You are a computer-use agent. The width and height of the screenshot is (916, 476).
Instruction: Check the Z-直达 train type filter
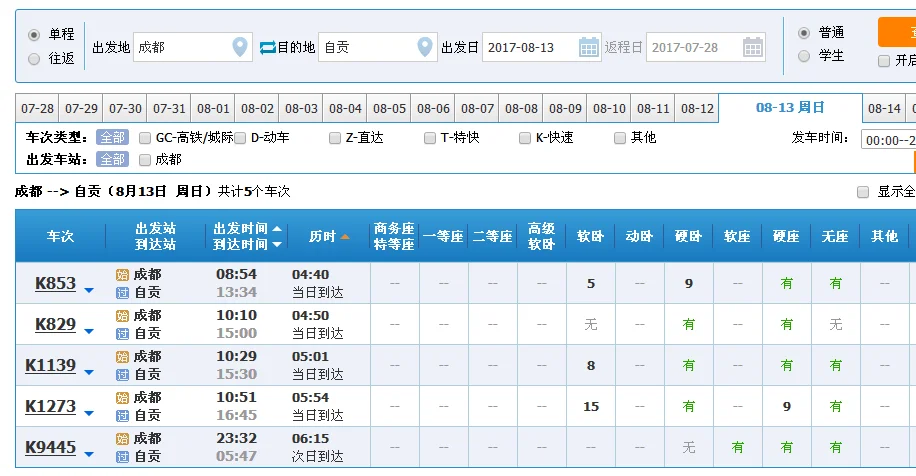coord(335,138)
